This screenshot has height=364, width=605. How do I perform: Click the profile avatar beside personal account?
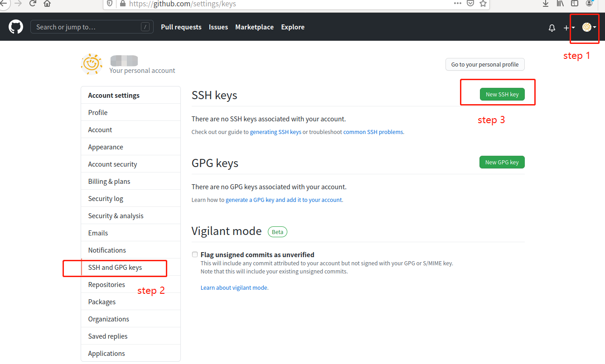coord(92,64)
